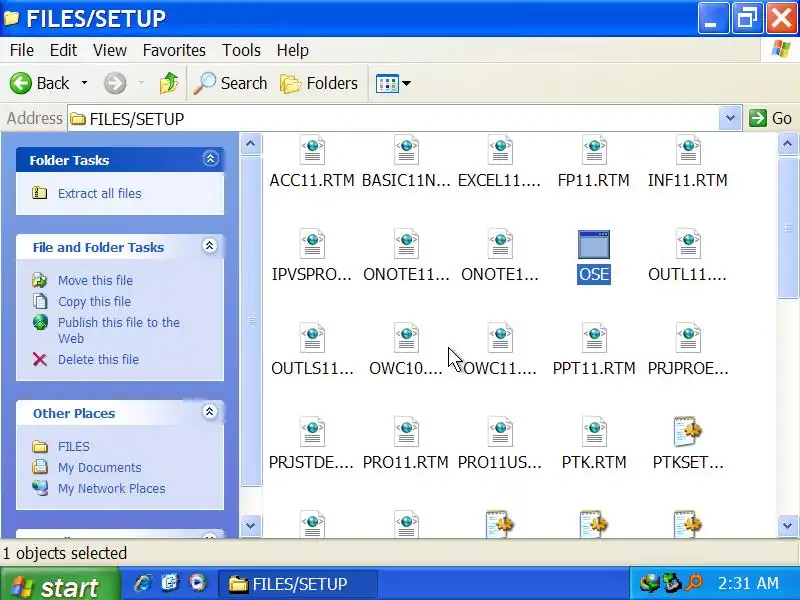Image resolution: width=800 pixels, height=600 pixels.
Task: Click the FP11.RTM file icon
Action: click(594, 150)
